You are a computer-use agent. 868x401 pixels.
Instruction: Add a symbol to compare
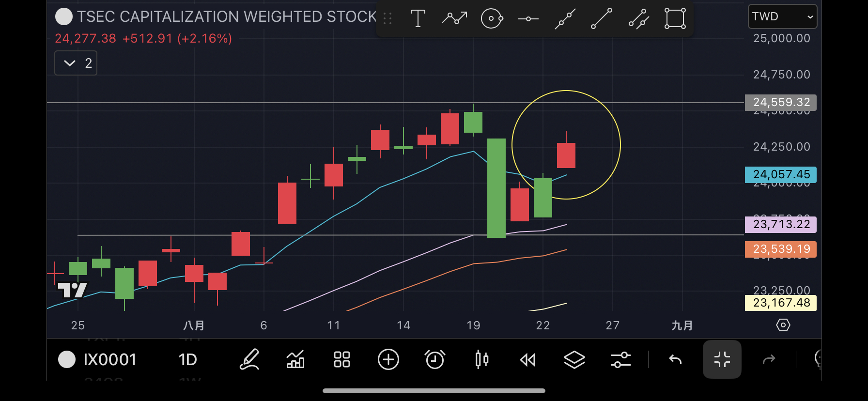[x=388, y=359]
